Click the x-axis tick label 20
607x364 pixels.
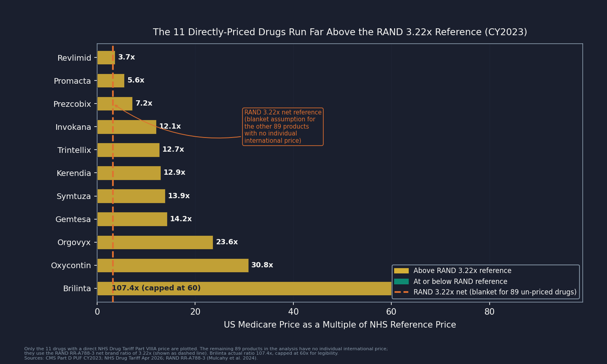195,312
